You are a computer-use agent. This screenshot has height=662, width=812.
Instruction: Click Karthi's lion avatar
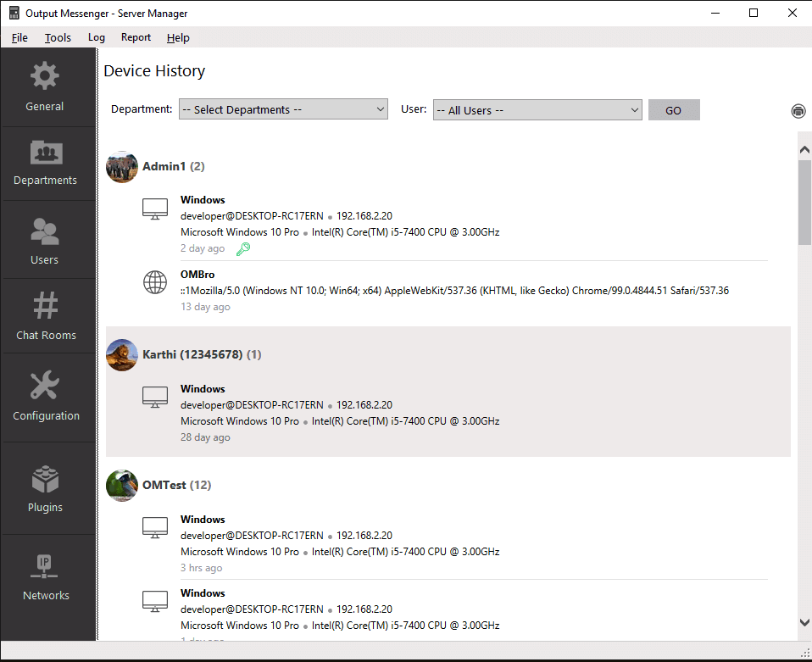pyautogui.click(x=122, y=355)
